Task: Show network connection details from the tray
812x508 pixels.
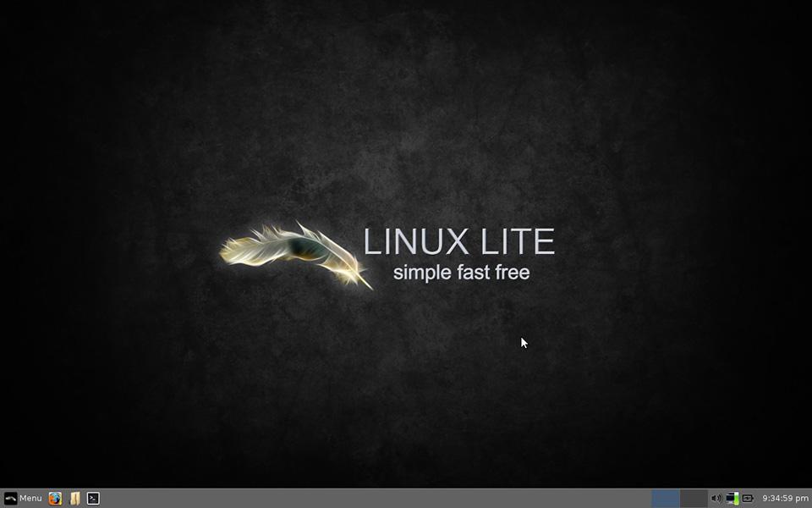Action: click(x=732, y=498)
